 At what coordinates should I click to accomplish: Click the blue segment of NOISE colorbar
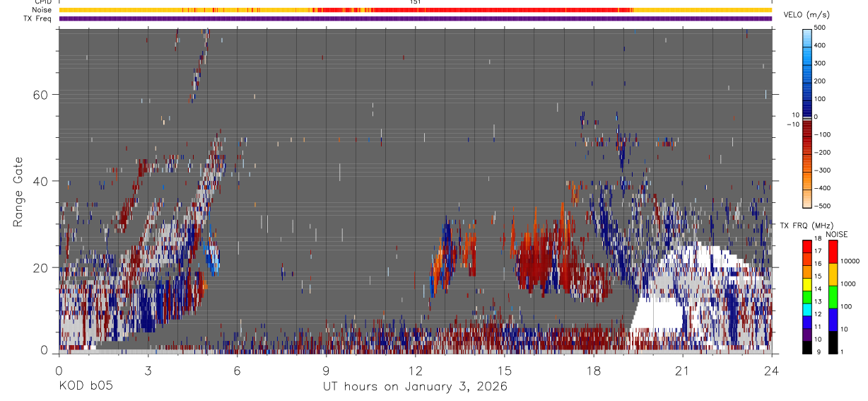833,318
